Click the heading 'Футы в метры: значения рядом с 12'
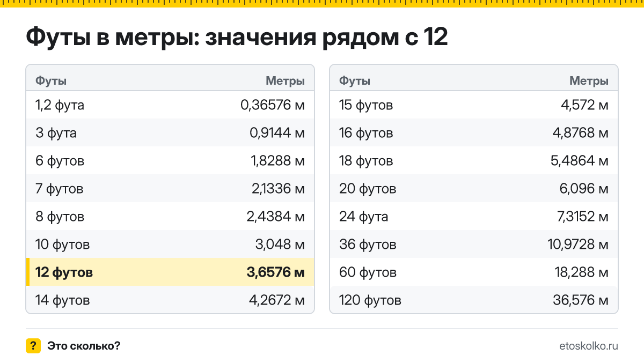Viewport: 644px width, 363px height. pyautogui.click(x=237, y=38)
